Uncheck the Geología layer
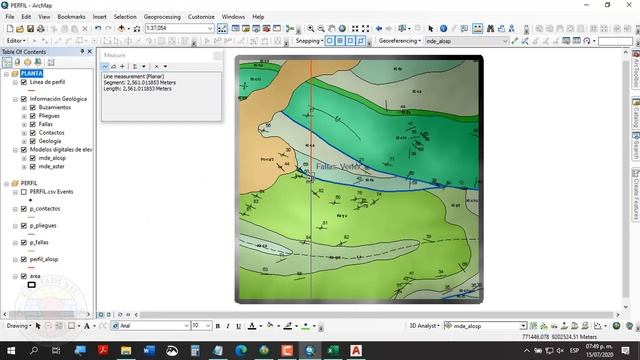640x360 pixels. 33,141
